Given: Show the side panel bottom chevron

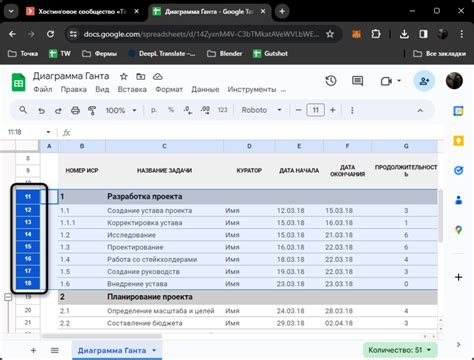Looking at the screenshot, I should (x=459, y=344).
